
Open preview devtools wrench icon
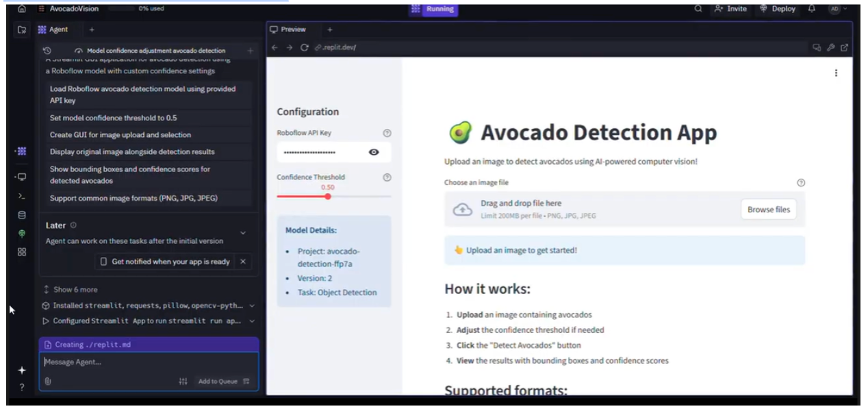[x=830, y=47]
